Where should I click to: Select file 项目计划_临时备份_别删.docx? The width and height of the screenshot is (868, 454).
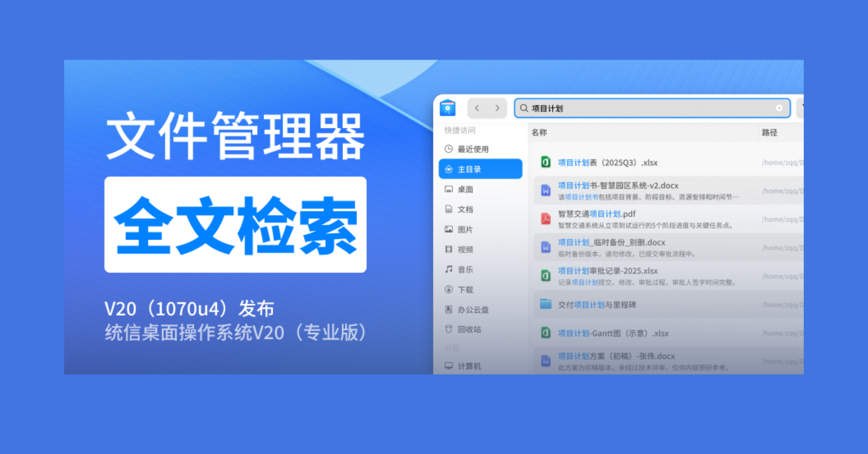(668, 247)
